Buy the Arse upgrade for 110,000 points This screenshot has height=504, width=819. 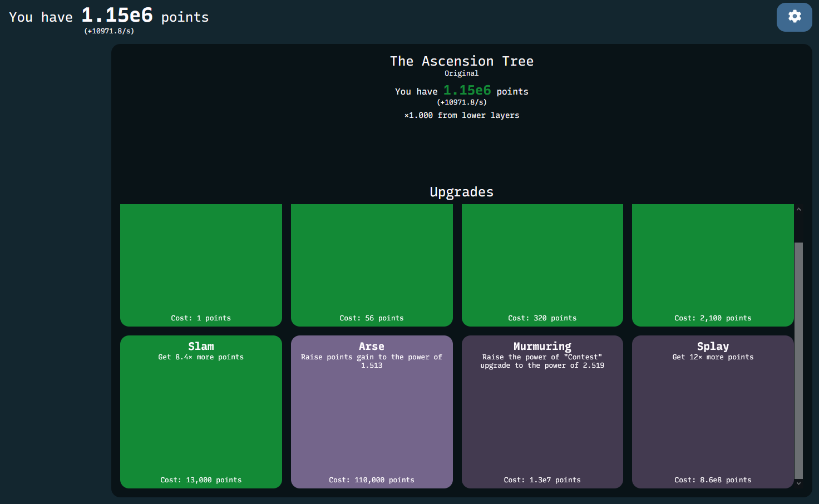(x=372, y=412)
